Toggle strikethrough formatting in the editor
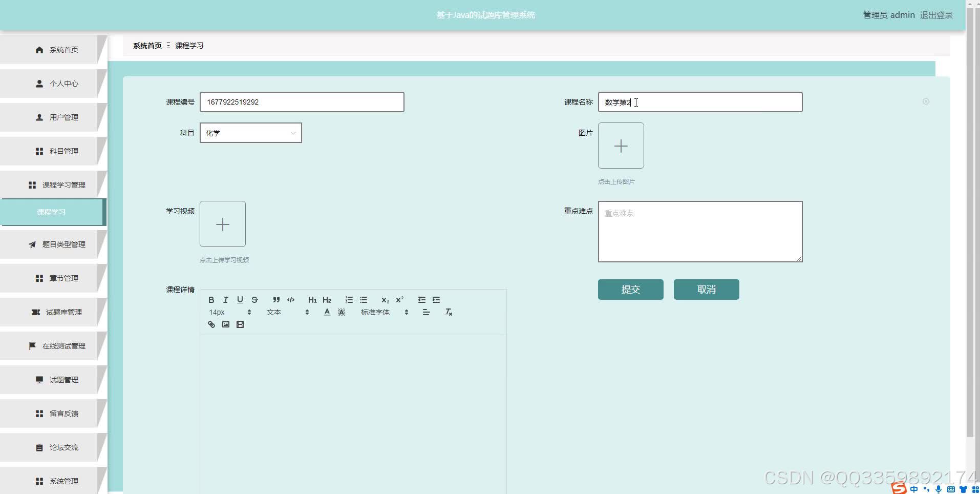The width and height of the screenshot is (980, 494). (254, 300)
